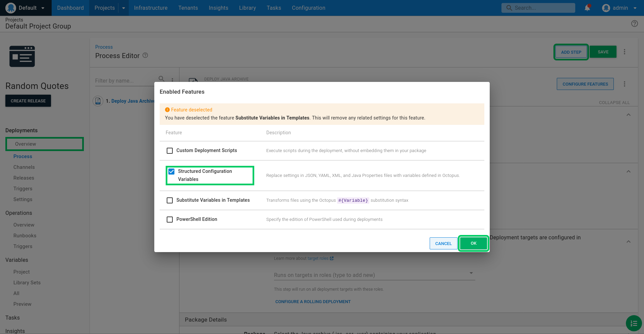
Task: Go to the Tenants menu
Action: 188,8
